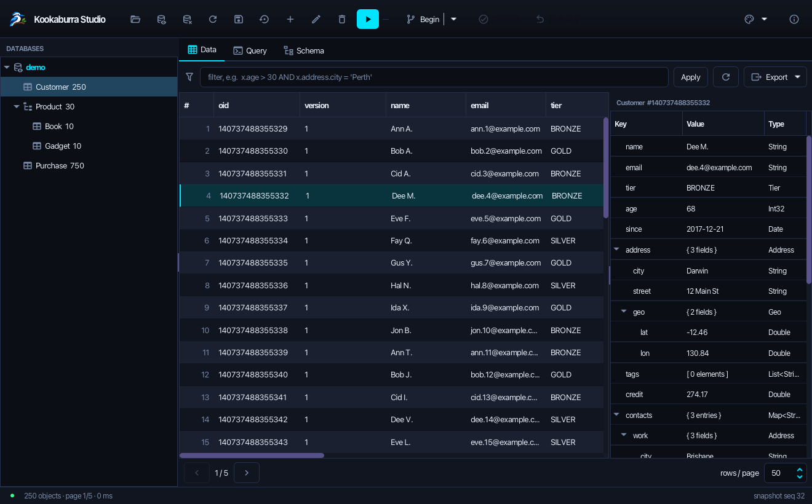This screenshot has width=812, height=504.
Task: Collapse the geo field expander
Action: (624, 312)
